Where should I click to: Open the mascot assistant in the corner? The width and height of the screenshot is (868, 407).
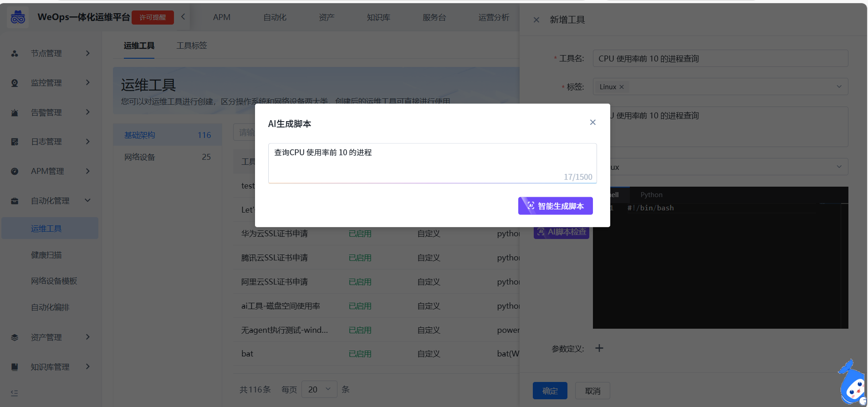point(852,385)
